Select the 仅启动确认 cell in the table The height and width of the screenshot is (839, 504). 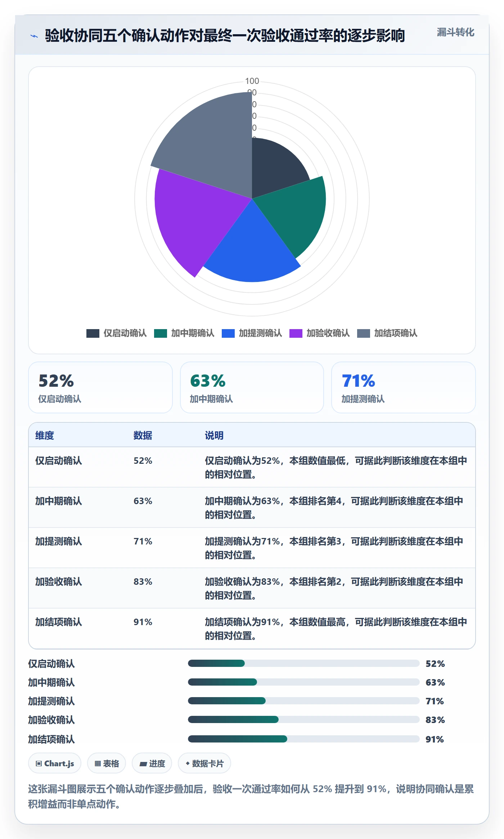(59, 461)
